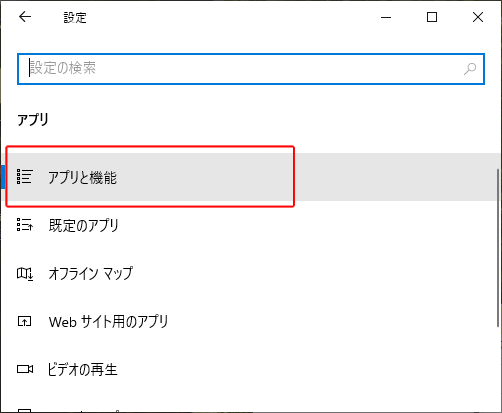Maximize the 設定 window
Viewport: 502px width, 413px height.
[x=432, y=17]
